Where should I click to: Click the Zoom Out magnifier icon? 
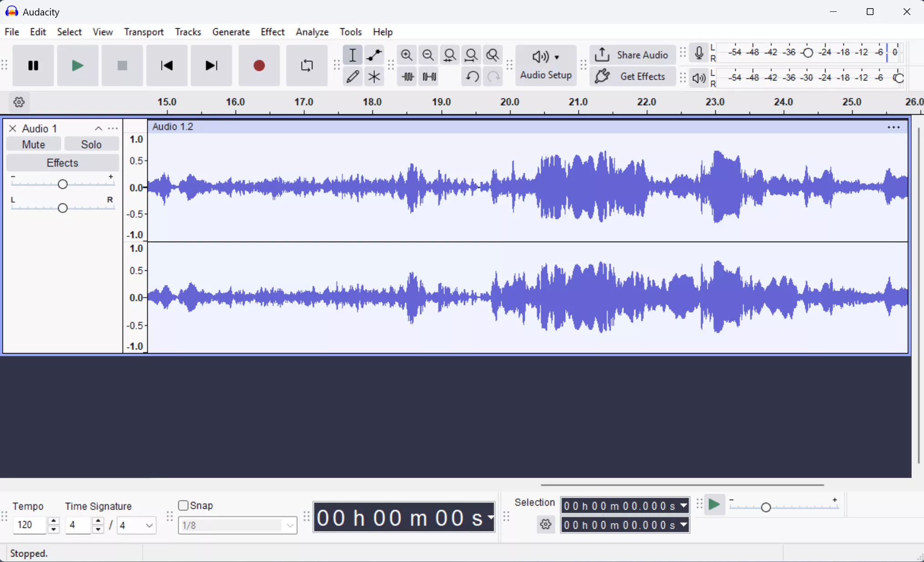[x=428, y=55]
